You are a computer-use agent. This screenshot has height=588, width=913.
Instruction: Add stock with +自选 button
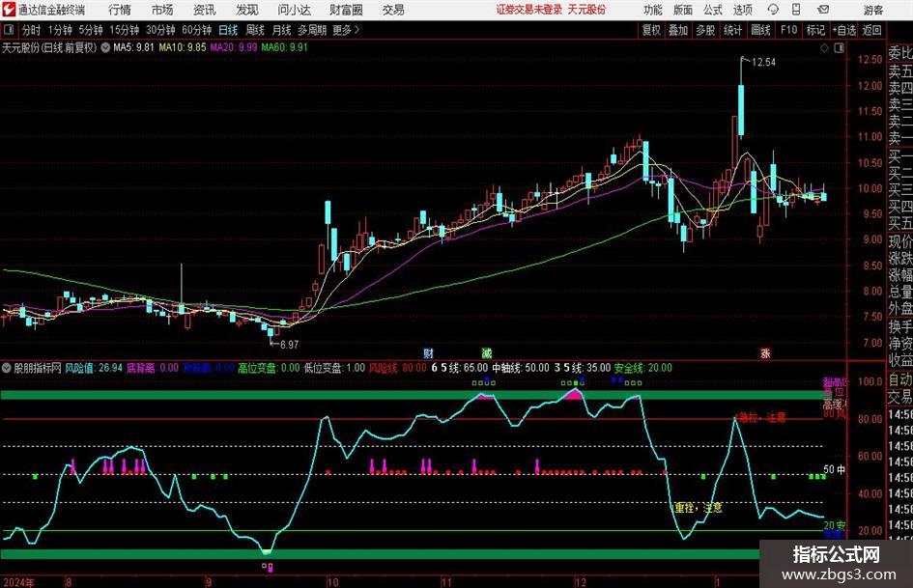pyautogui.click(x=844, y=30)
